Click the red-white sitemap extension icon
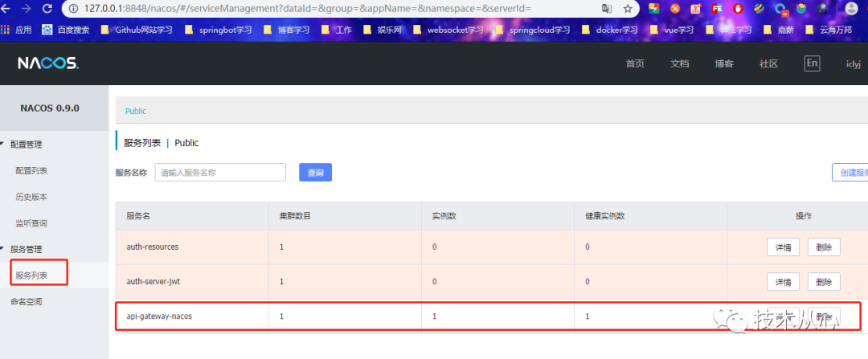The height and width of the screenshot is (359, 868). pos(696,8)
